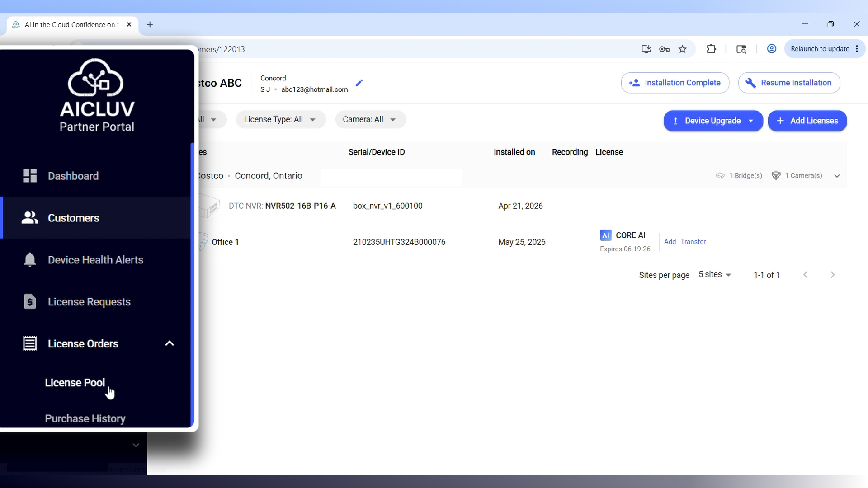Click NVR502-16B-P16-A device name
Screen dimensions: 868x488
pos(300,206)
